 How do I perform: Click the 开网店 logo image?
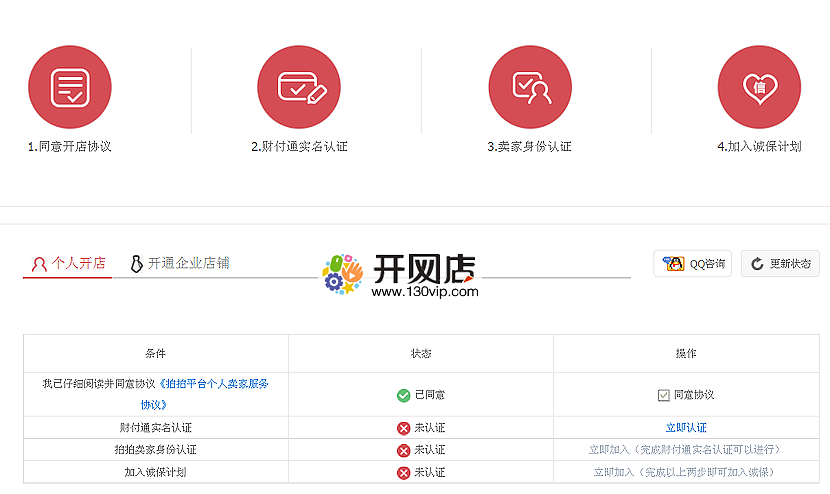coord(400,275)
